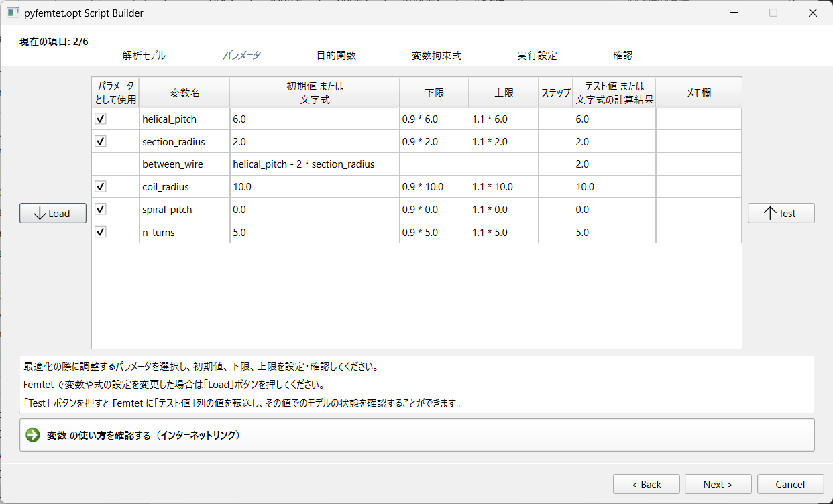Go back with the Back button

[647, 484]
